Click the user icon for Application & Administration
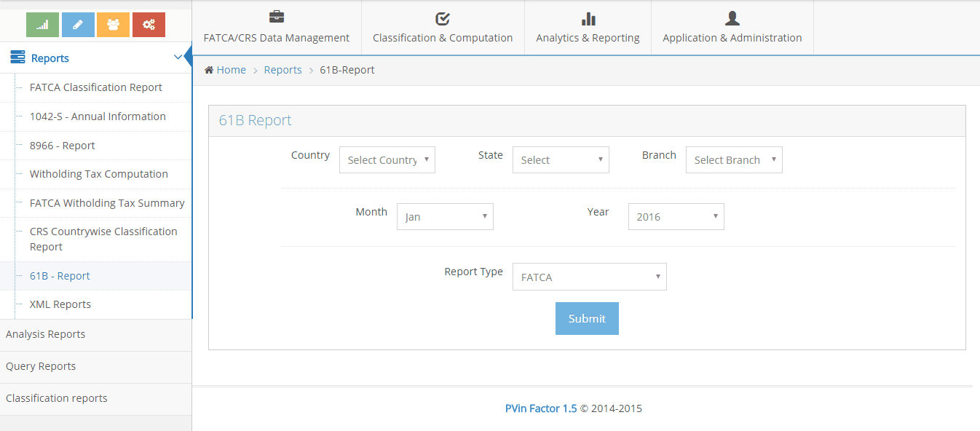980x431 pixels. coord(732,17)
